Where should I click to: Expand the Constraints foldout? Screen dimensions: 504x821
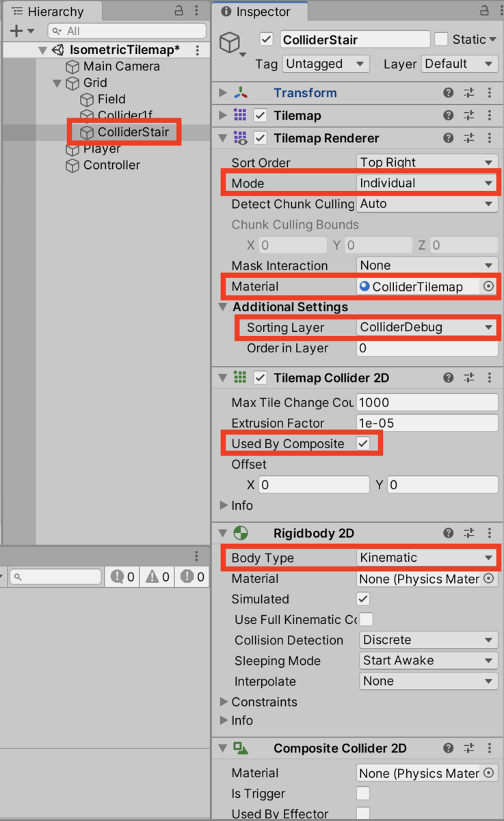tap(223, 702)
